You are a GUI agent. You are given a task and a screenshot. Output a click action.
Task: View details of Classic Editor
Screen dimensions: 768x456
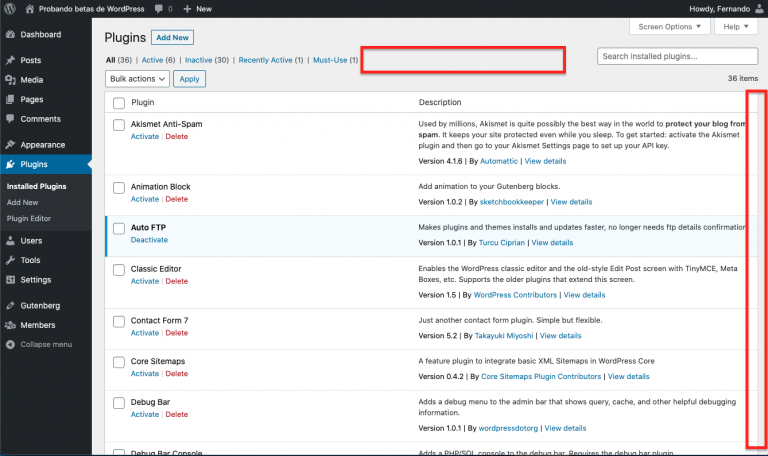coord(584,295)
